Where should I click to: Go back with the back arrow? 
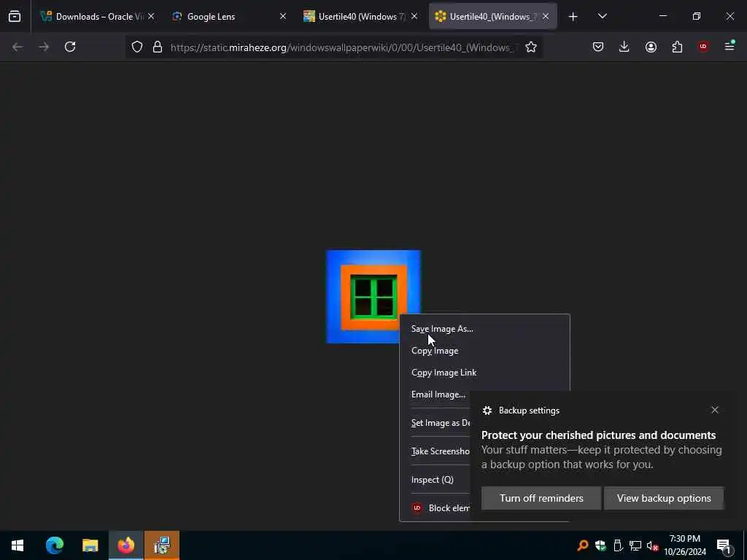coord(18,47)
